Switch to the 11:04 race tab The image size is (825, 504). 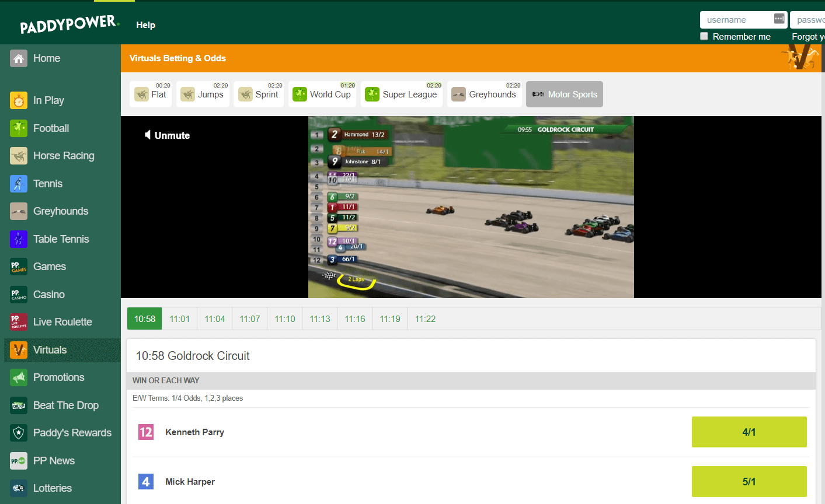pyautogui.click(x=215, y=319)
